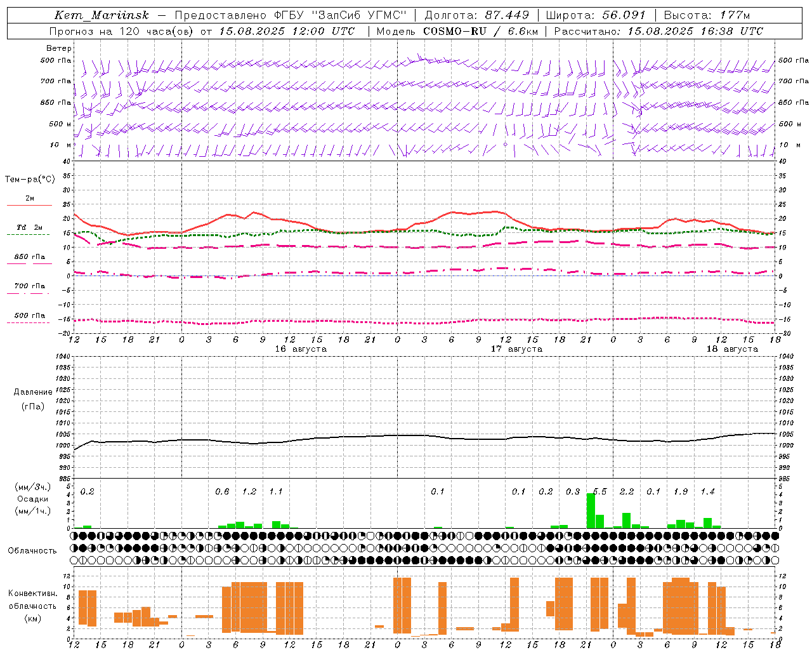Click precipitation value 5.5
The image size is (812, 650).
(599, 492)
